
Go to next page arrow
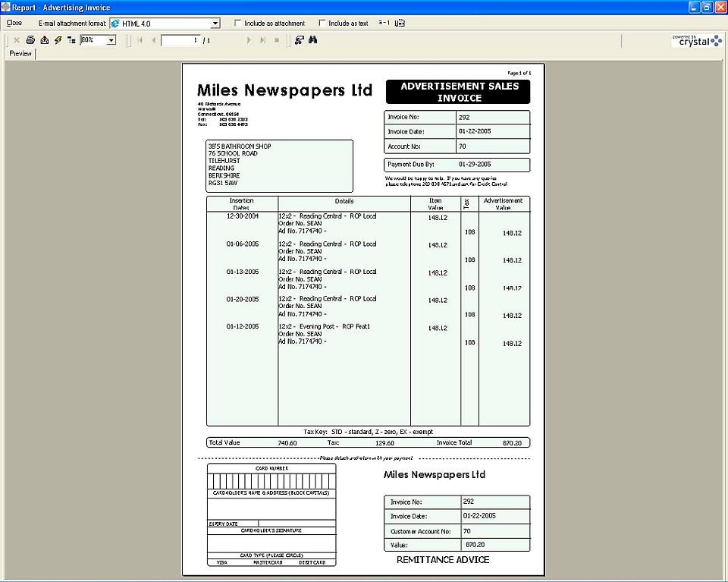click(x=249, y=40)
